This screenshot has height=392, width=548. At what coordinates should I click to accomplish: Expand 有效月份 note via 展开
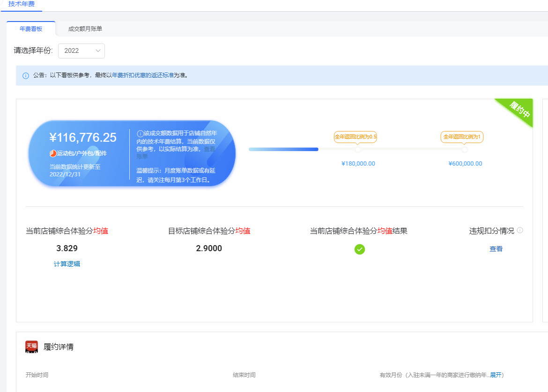[496, 375]
